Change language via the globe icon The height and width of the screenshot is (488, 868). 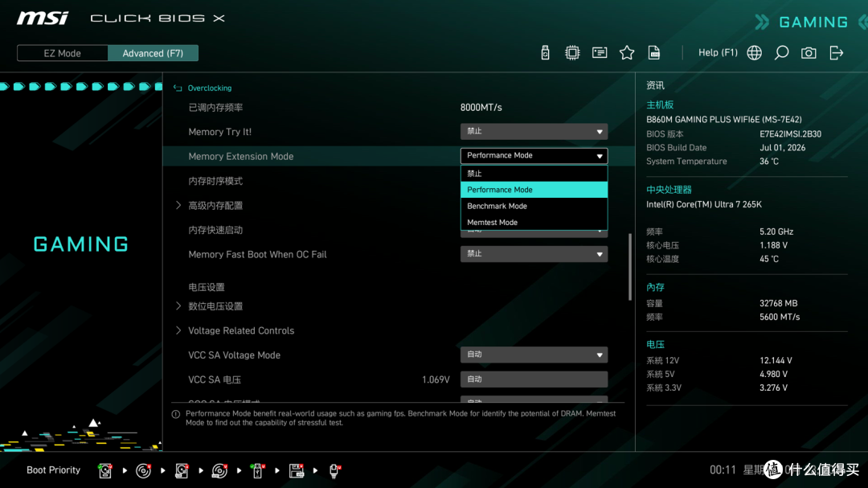[754, 52]
